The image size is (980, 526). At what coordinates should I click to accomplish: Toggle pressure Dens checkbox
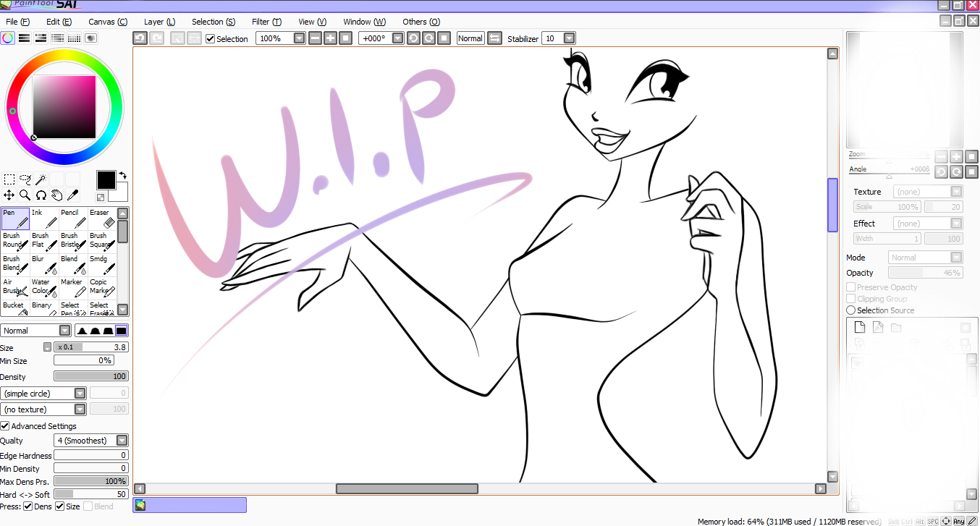(28, 506)
